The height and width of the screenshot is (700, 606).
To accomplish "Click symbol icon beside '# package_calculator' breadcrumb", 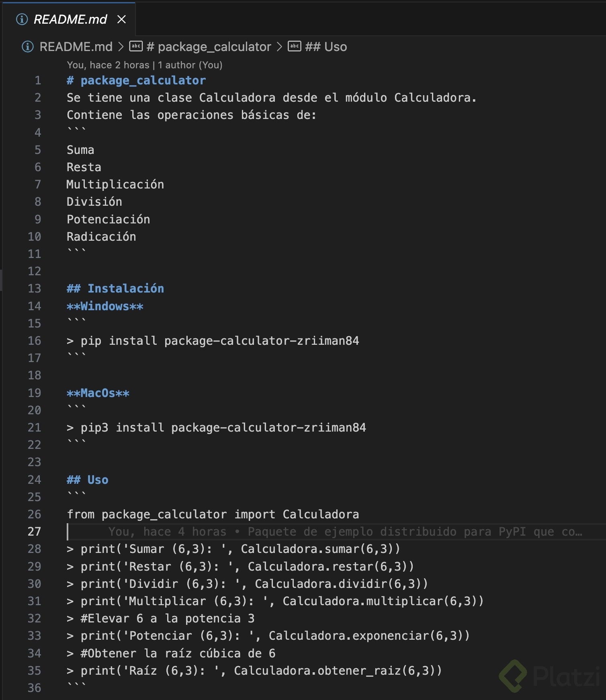I will [136, 46].
